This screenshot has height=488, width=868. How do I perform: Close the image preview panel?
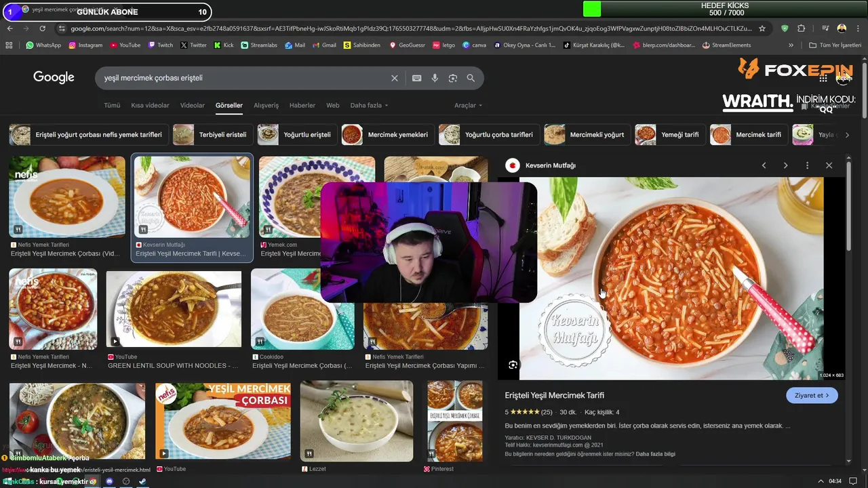click(x=829, y=165)
